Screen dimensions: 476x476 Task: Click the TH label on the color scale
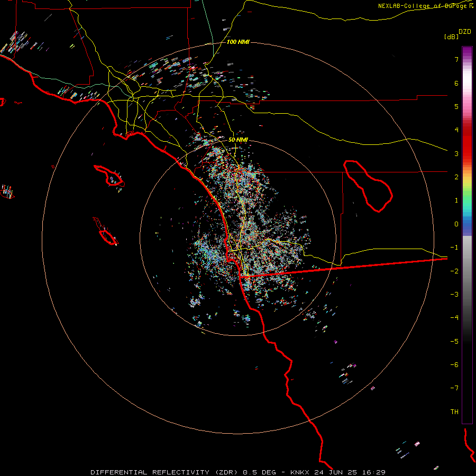[454, 412]
